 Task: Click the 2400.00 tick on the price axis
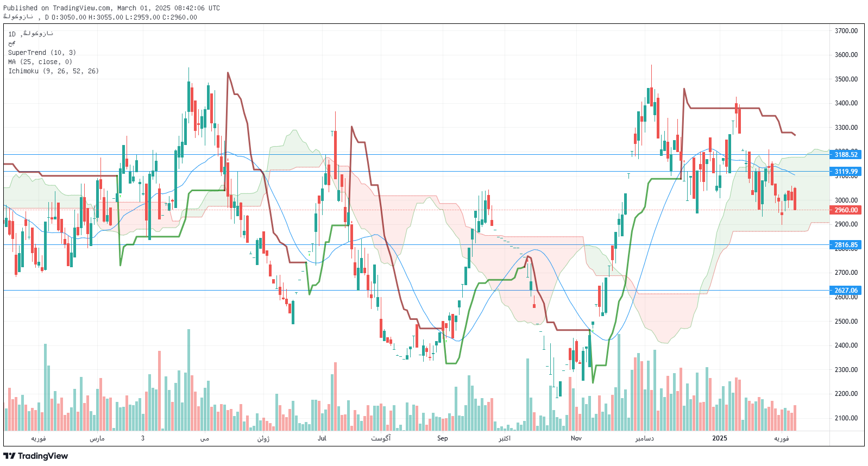pyautogui.click(x=846, y=345)
